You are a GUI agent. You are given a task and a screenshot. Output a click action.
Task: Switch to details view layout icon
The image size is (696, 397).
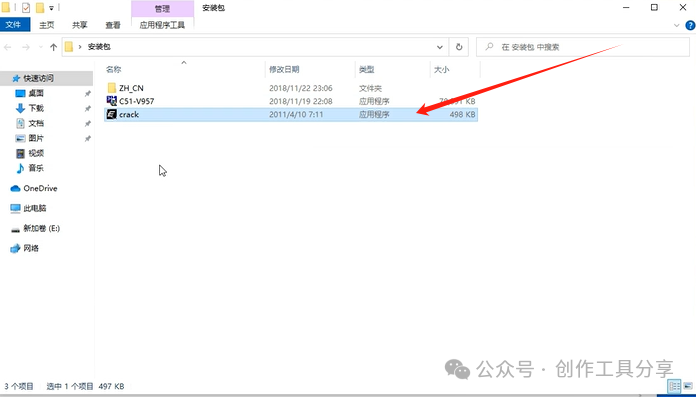point(675,386)
